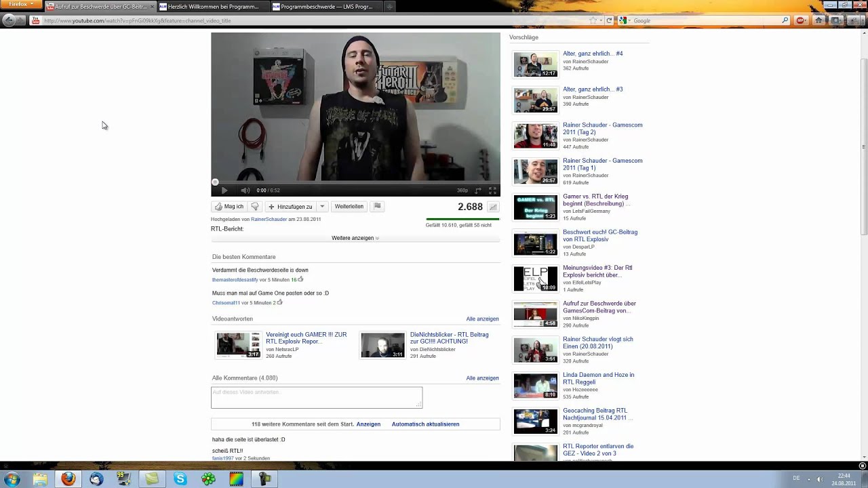Like the video with Mag ich
The height and width of the screenshot is (488, 868).
(229, 207)
